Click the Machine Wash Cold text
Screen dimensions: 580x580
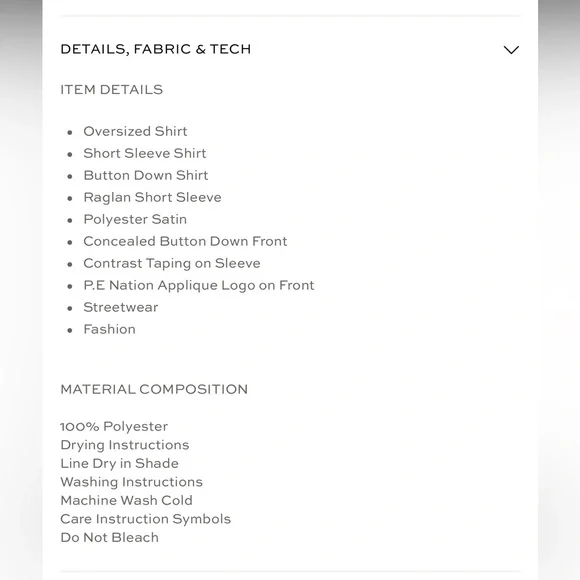127,500
